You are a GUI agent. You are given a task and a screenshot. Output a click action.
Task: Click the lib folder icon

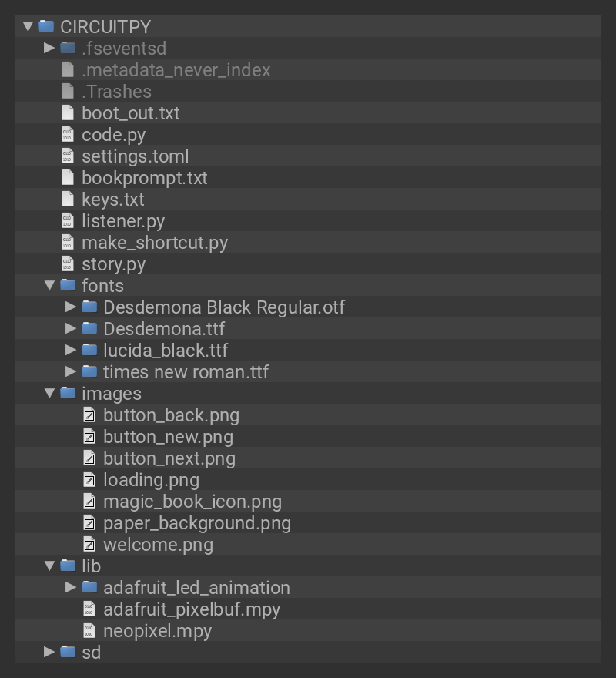pos(68,566)
